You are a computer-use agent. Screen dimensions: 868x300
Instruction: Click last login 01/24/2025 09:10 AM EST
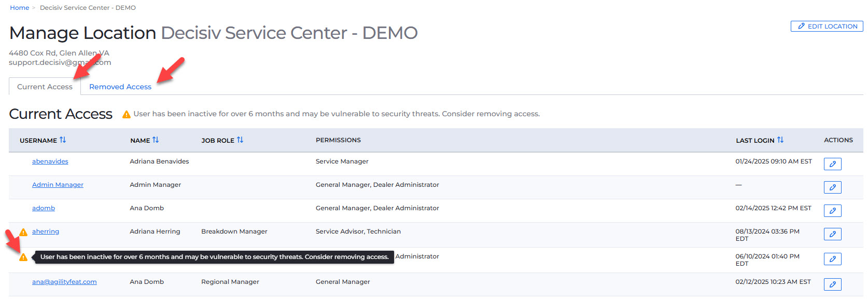774,161
